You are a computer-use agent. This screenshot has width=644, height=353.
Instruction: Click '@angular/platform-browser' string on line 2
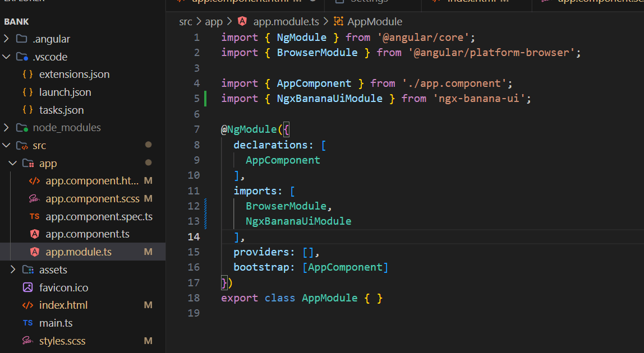(x=491, y=53)
